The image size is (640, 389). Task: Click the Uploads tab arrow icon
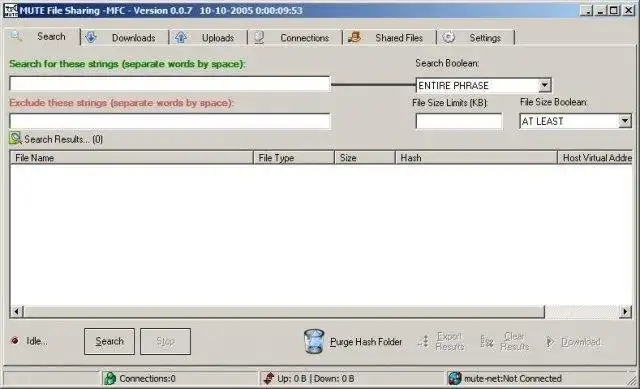[181, 38]
